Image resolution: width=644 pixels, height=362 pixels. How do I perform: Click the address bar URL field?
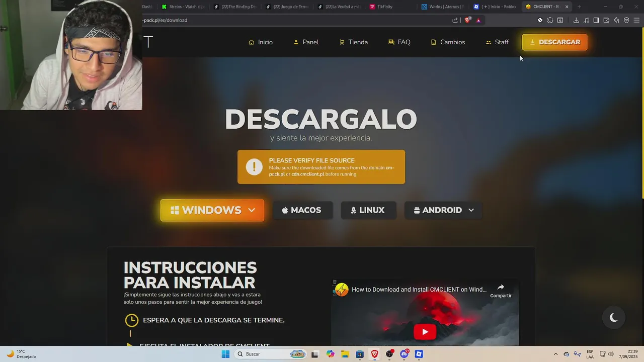[296, 20]
